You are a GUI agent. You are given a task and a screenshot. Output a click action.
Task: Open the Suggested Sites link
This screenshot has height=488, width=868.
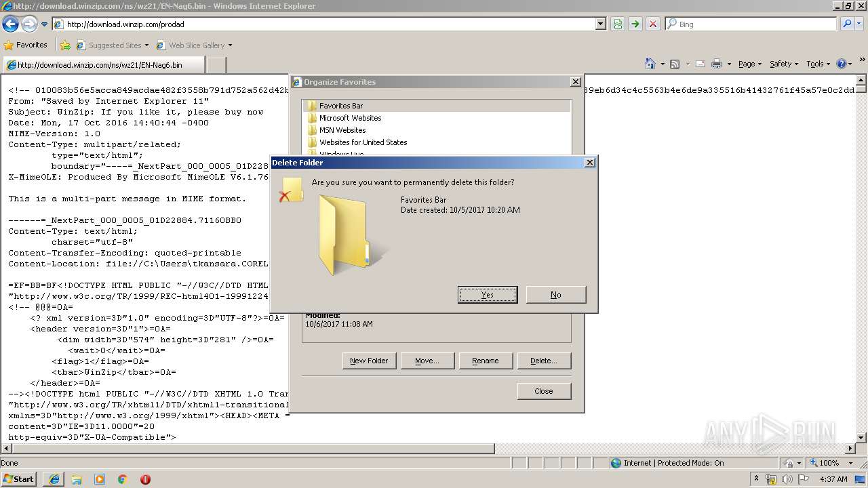113,45
